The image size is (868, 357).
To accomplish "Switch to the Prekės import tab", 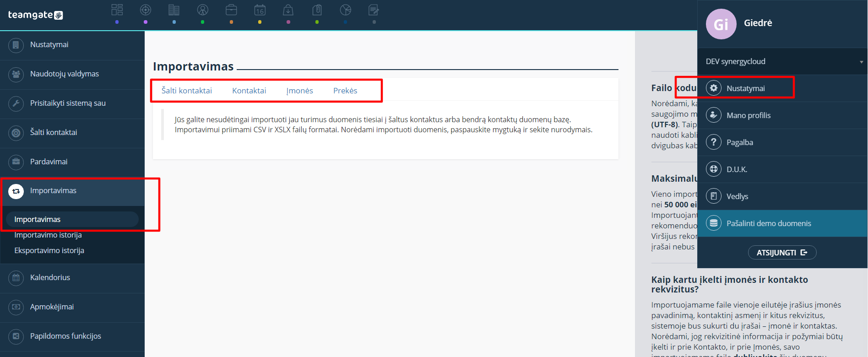I will [x=345, y=91].
